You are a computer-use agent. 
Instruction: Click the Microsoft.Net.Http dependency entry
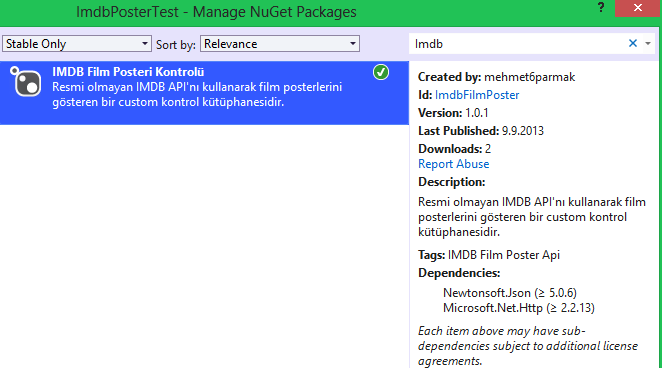[518, 308]
